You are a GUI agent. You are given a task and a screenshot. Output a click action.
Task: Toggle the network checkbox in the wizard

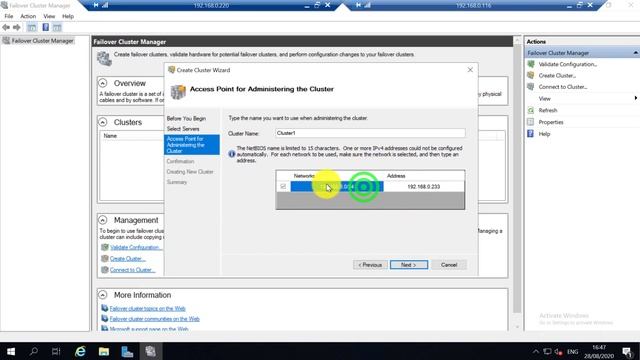(283, 187)
